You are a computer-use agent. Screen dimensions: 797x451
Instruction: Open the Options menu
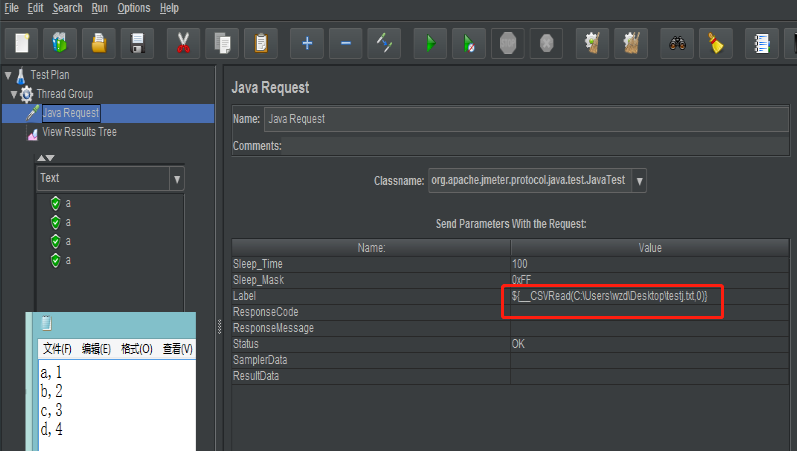coord(134,8)
